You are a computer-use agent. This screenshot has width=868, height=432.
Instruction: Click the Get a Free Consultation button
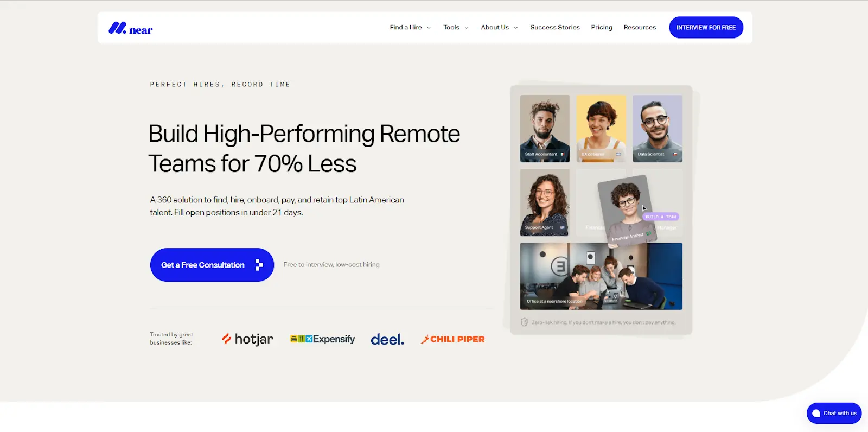[x=212, y=265]
